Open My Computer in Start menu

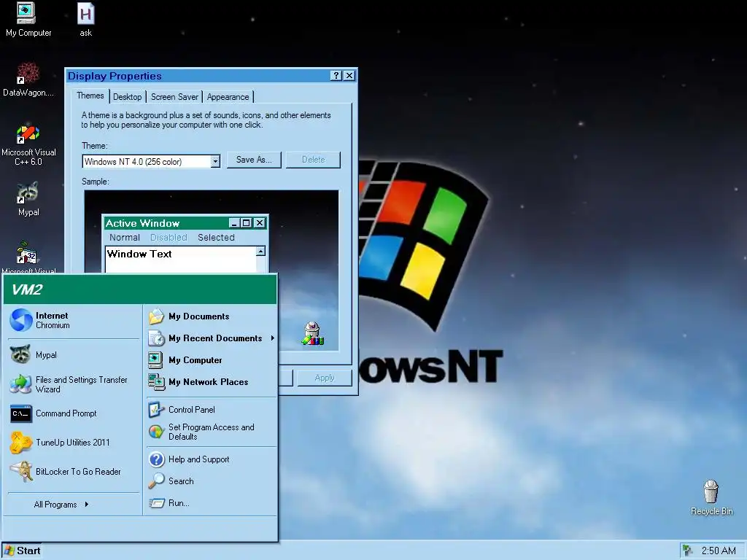pos(212,360)
